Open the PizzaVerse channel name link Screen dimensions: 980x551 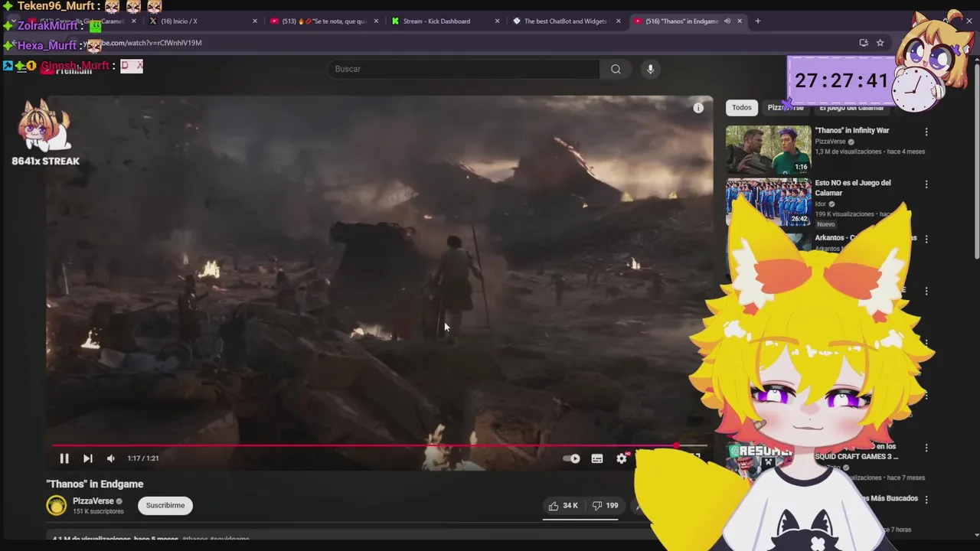click(93, 501)
